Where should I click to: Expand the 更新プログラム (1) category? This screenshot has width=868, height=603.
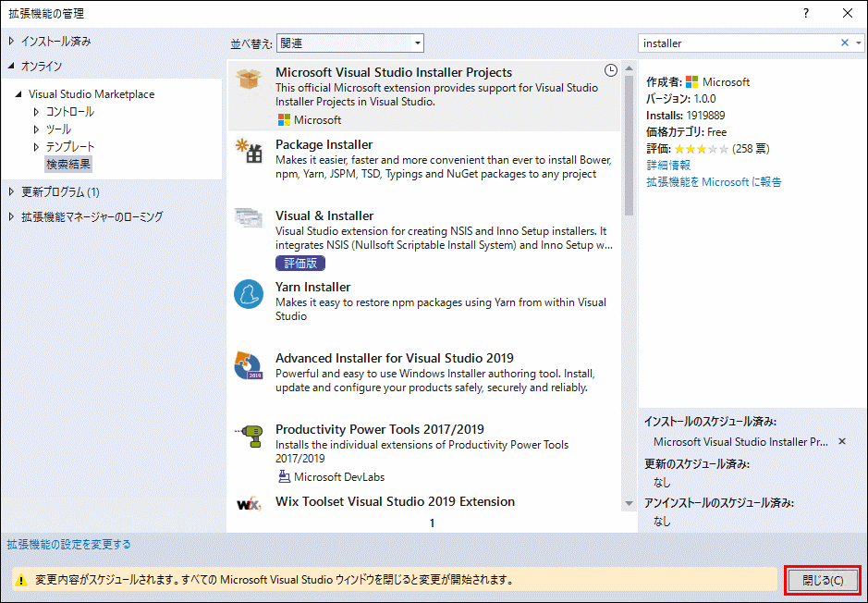click(11, 191)
